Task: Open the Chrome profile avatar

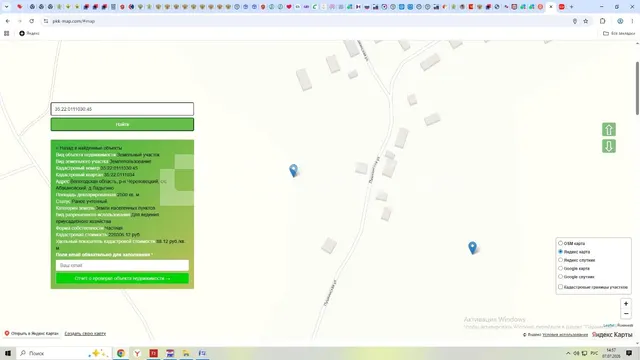Action: (x=620, y=21)
